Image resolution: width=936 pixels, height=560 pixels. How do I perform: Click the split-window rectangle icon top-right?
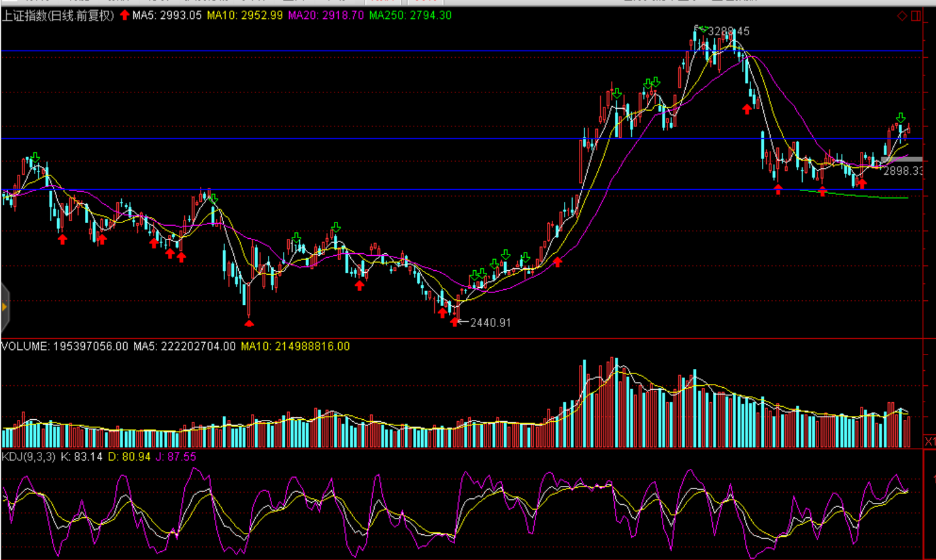click(916, 16)
